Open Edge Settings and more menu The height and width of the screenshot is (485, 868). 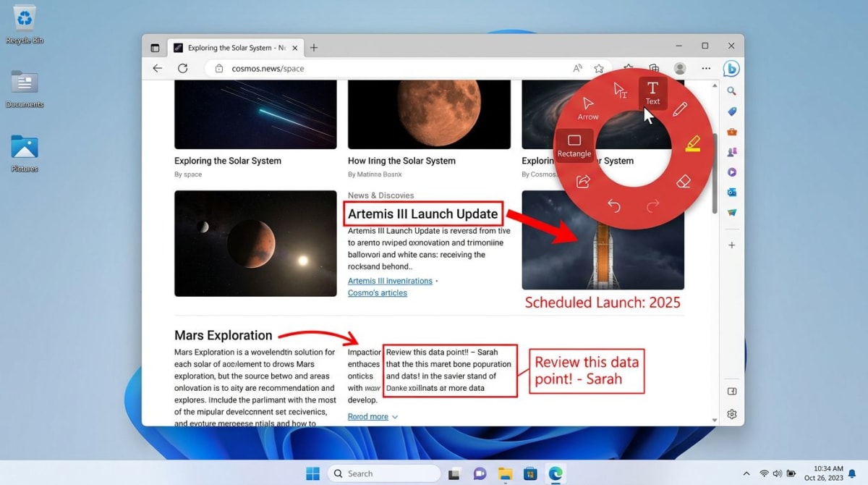[706, 68]
